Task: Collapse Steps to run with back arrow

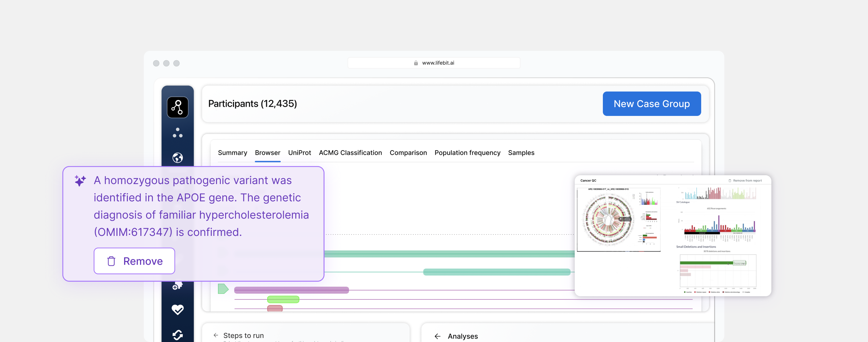Action: point(216,335)
